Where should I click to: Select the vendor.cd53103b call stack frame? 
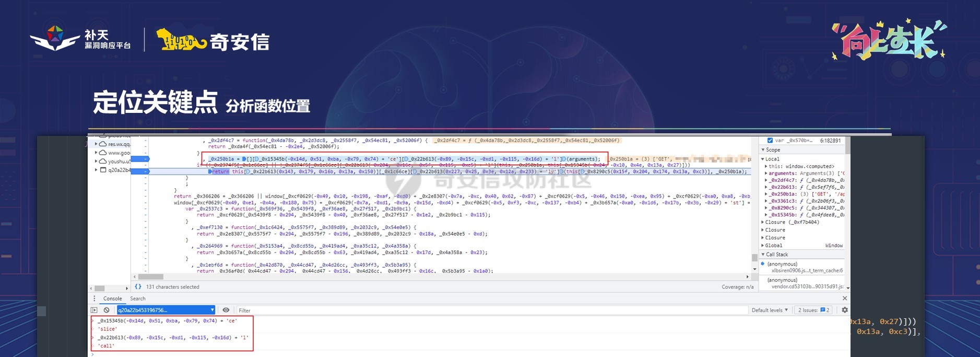coord(802,283)
